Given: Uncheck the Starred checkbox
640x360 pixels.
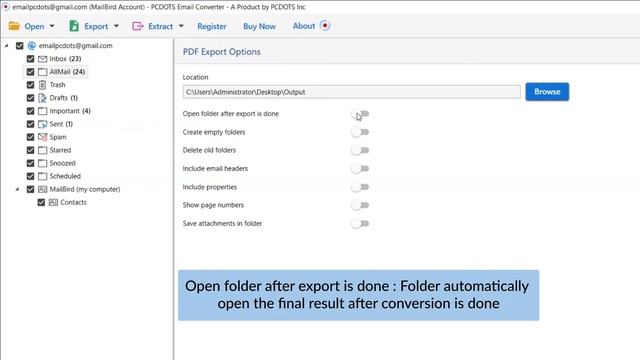Looking at the screenshot, I should pyautogui.click(x=31, y=150).
